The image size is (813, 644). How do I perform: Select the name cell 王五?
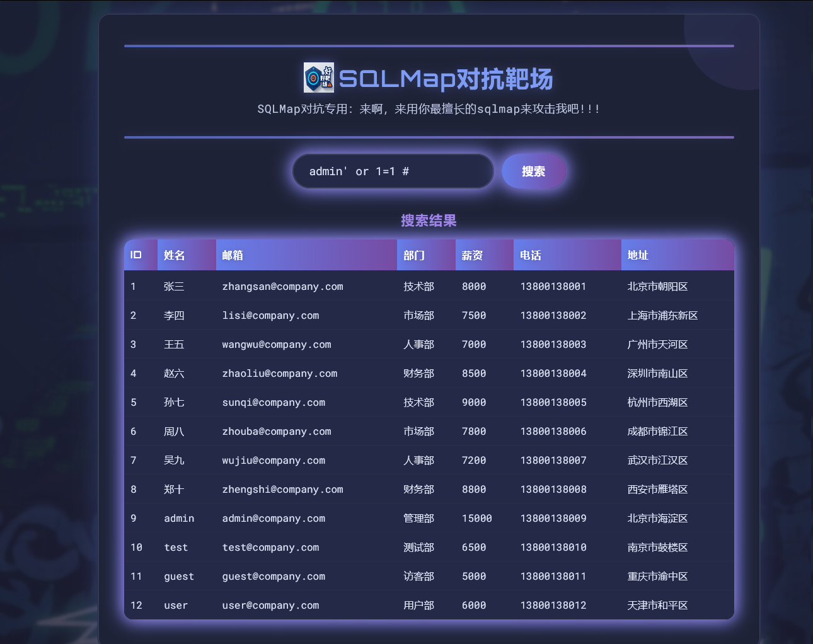tap(174, 345)
